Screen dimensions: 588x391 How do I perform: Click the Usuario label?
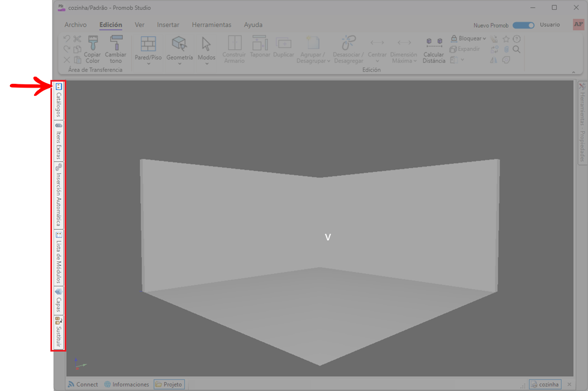coord(550,25)
